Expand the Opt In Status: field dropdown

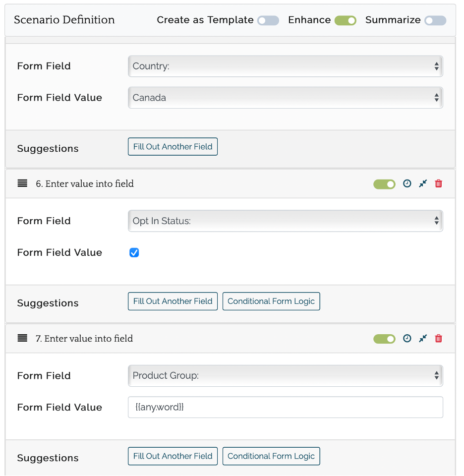click(x=285, y=221)
